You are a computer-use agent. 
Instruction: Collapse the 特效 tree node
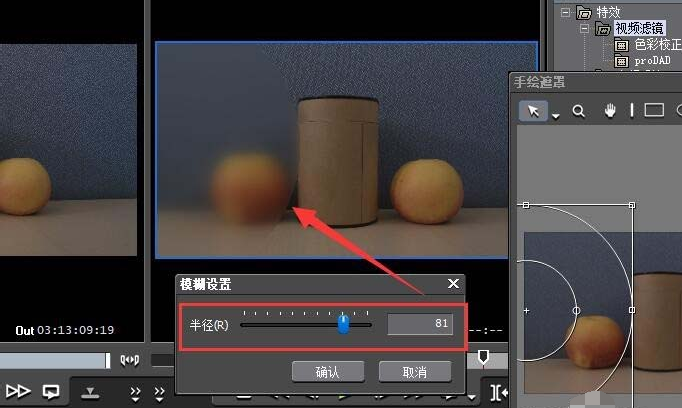(564, 13)
